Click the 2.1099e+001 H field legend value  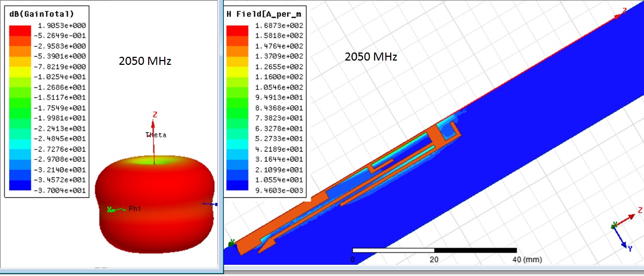click(280, 169)
